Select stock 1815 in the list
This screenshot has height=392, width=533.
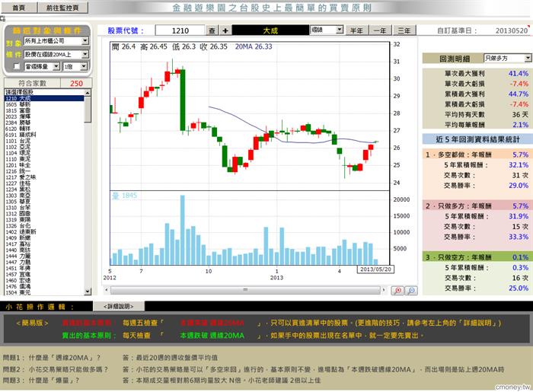pos(44,110)
